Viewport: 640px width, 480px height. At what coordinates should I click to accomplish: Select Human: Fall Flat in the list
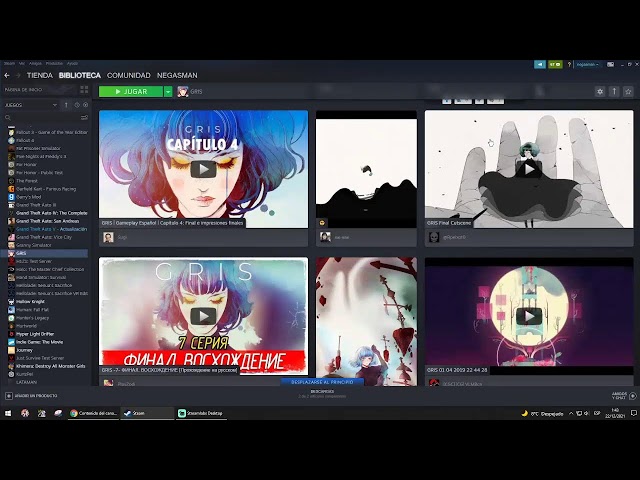[33, 310]
